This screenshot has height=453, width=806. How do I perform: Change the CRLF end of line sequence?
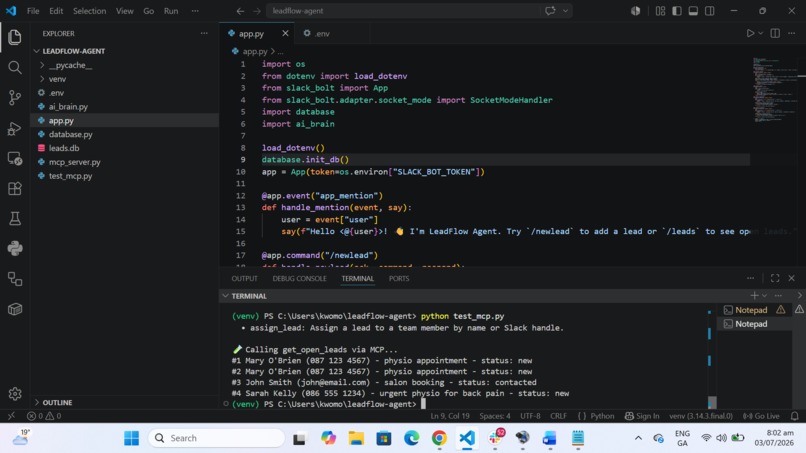point(558,416)
